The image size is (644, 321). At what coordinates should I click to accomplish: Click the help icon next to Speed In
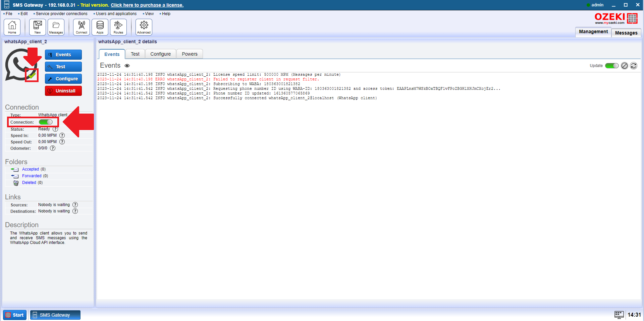coord(62,135)
